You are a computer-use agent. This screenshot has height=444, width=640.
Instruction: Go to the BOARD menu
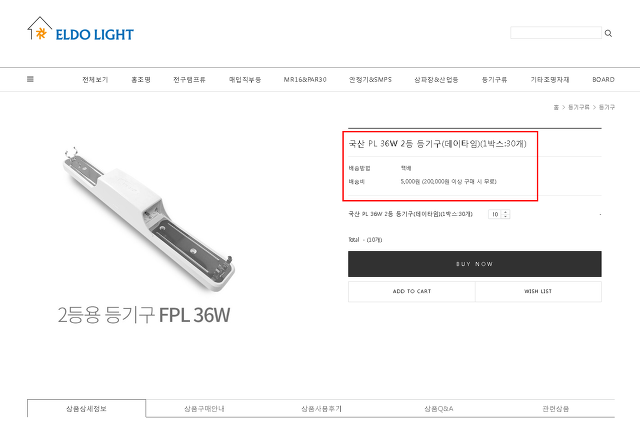tap(603, 80)
